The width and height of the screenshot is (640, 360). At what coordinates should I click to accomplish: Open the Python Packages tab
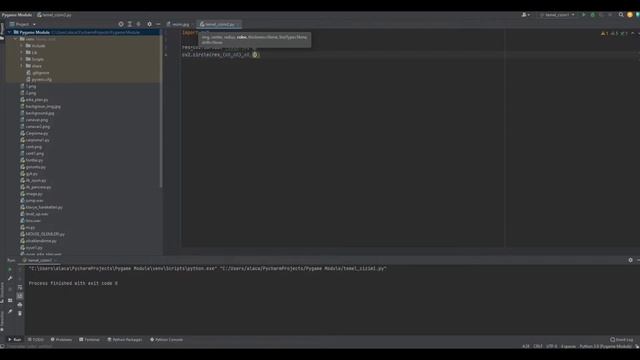tap(125, 340)
